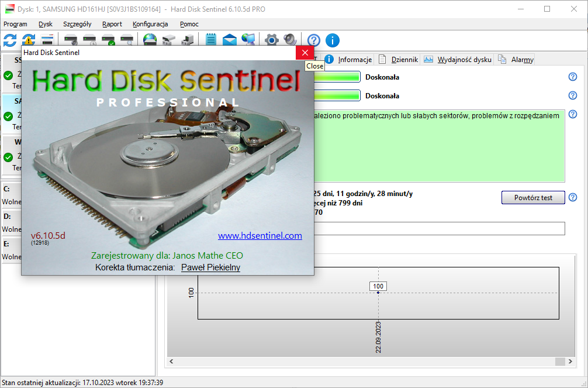Click 'Zarejestrowany dla: Janos Mathe CEO' text
This screenshot has width=588, height=388.
(167, 256)
